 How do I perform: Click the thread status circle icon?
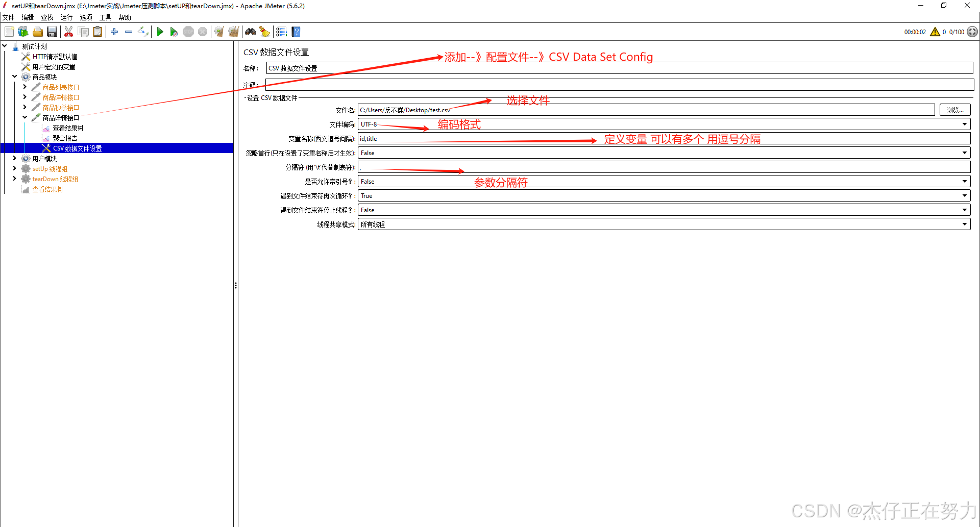(972, 32)
